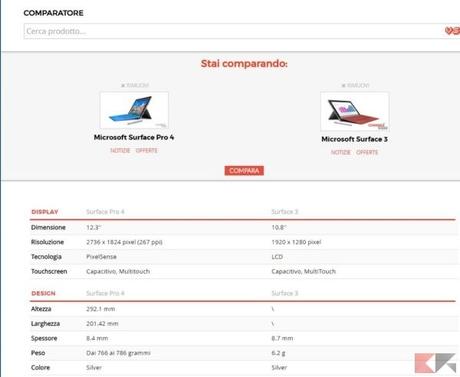Click 'Surface 3' column header in DESIGN

(x=285, y=293)
